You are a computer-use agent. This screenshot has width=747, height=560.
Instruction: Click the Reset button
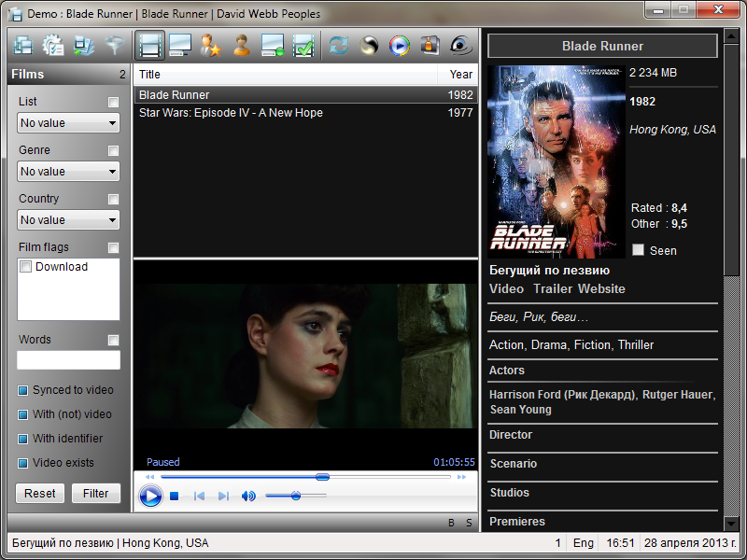[x=40, y=494]
